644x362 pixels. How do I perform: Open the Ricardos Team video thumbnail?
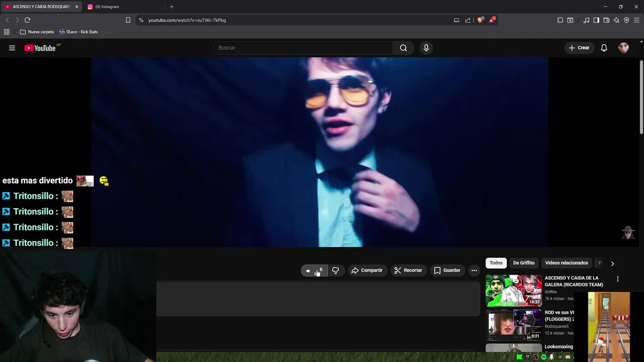coord(514,291)
